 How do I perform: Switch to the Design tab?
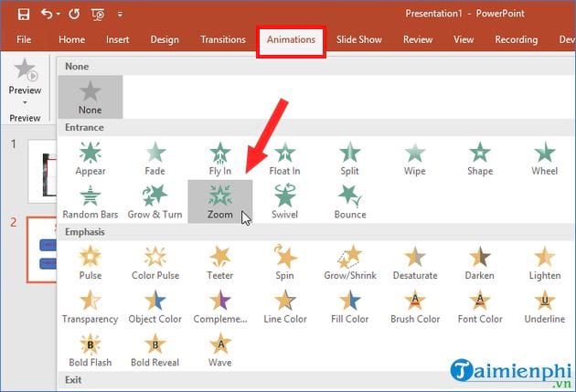[x=165, y=39]
